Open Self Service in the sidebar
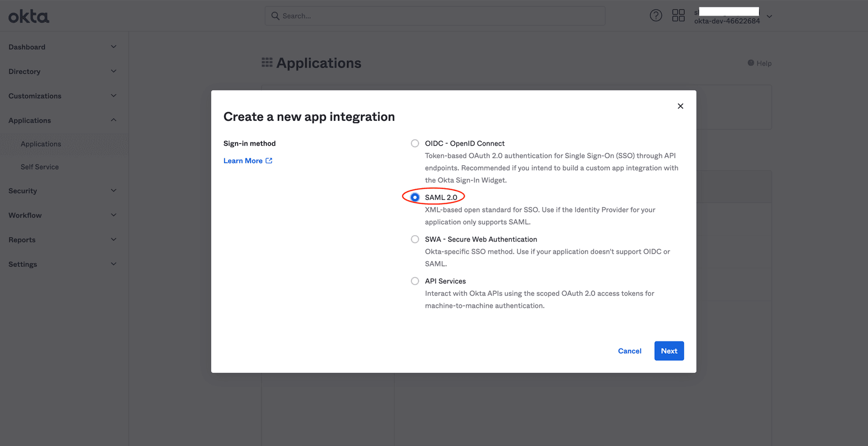Image resolution: width=868 pixels, height=446 pixels. click(40, 167)
